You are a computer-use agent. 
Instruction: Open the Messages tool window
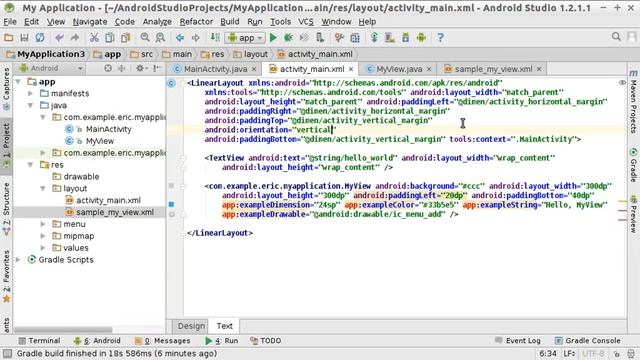(163, 340)
